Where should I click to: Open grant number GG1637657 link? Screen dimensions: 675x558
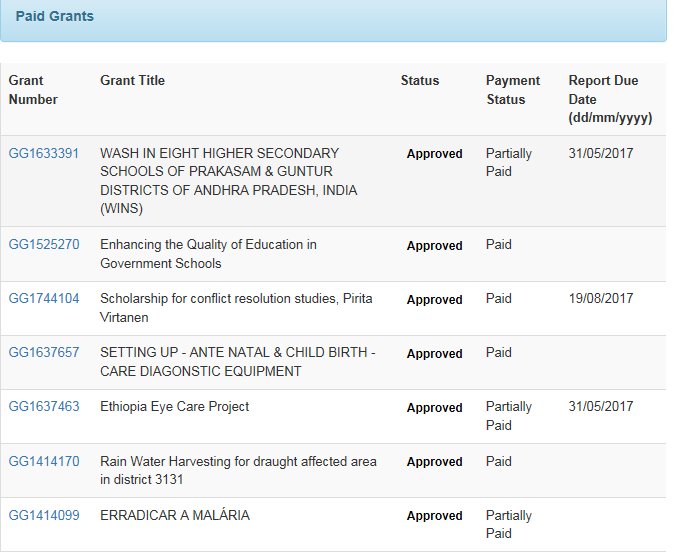[x=44, y=352]
